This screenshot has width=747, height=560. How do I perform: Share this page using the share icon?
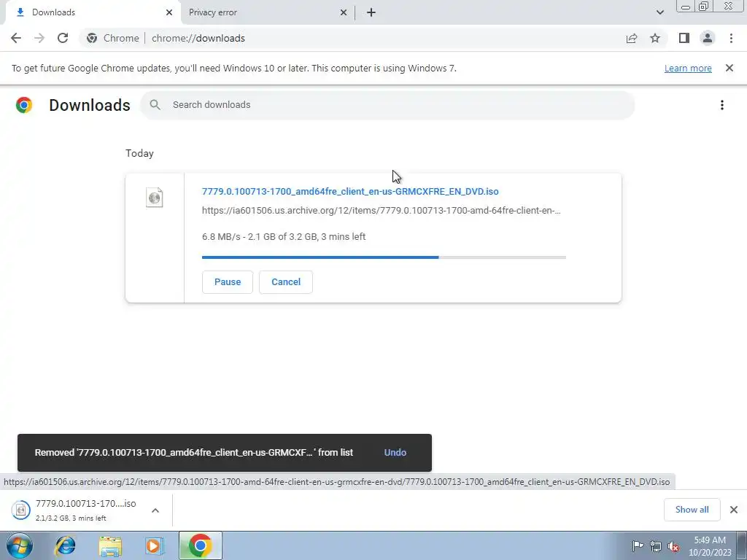click(x=632, y=38)
